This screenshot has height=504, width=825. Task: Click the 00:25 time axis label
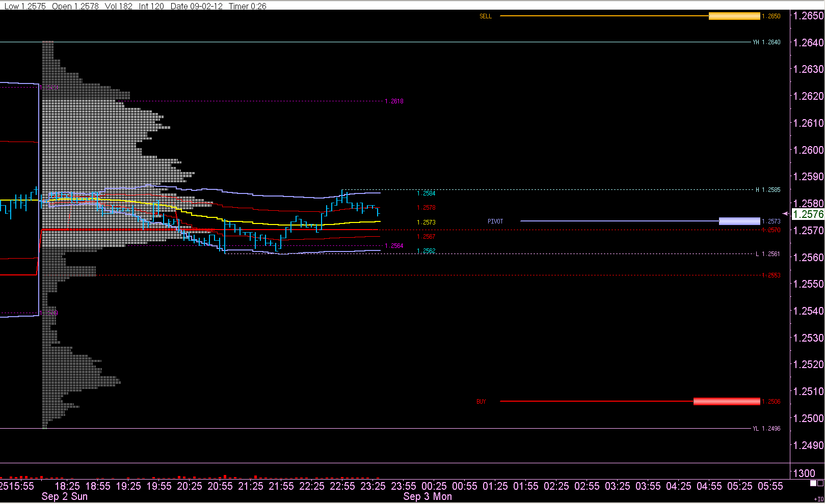(434, 486)
